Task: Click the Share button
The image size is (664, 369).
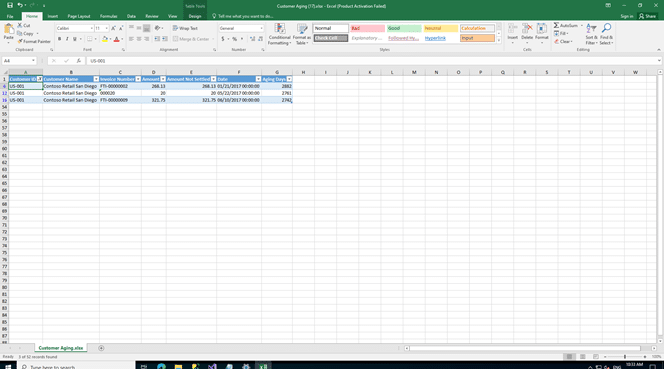Action: [647, 17]
